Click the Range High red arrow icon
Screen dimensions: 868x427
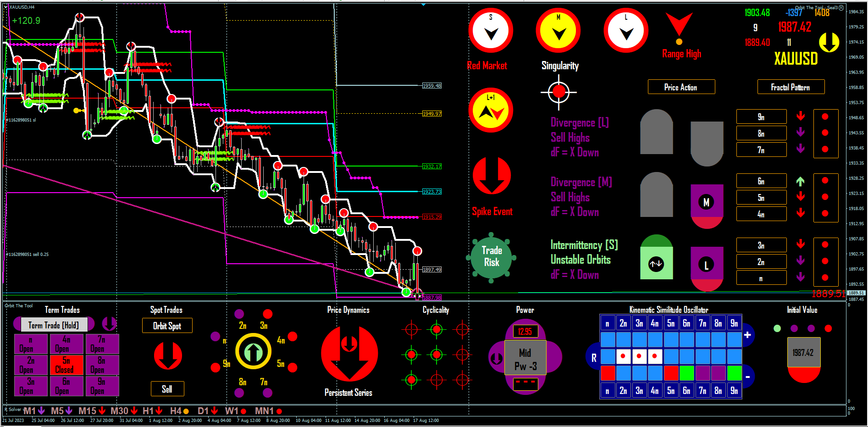click(x=679, y=24)
